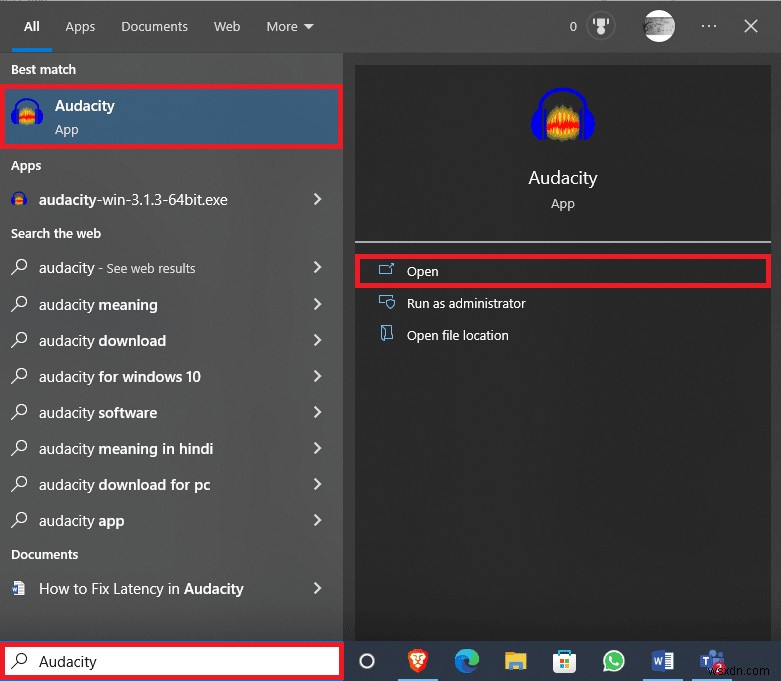This screenshot has width=781, height=681.
Task: Click search icon beside 'audacity download'
Action: 19,340
